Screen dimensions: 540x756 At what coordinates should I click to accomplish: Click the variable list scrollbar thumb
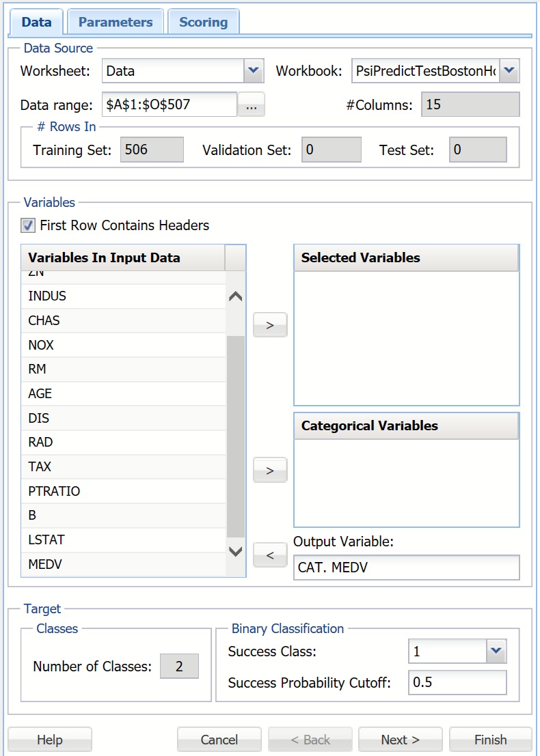pyautogui.click(x=235, y=437)
